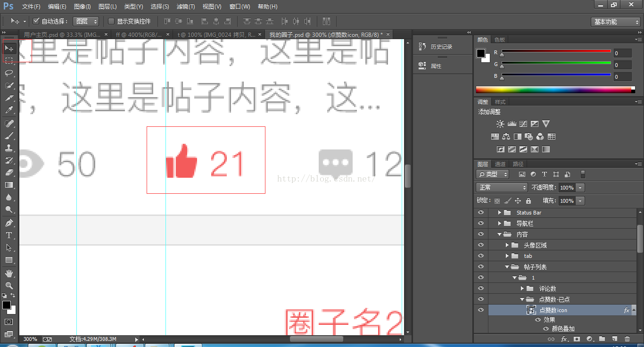Switch to the 通道 tab

tap(500, 164)
